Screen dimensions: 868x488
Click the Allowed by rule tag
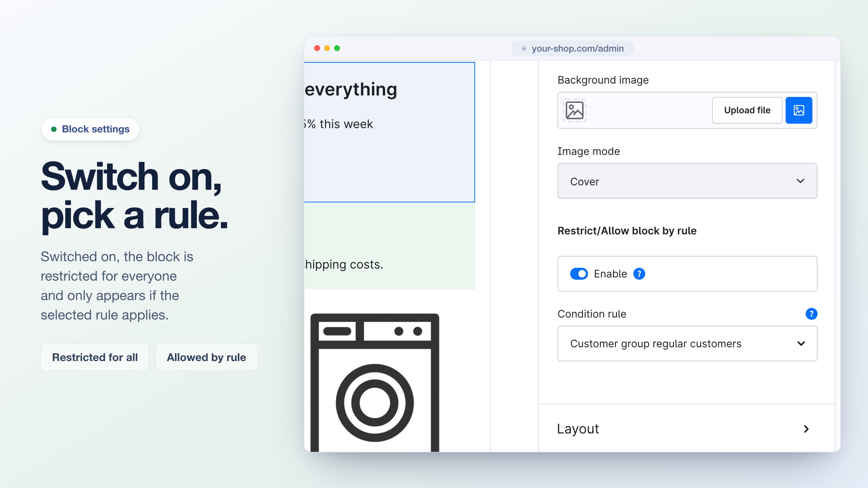coord(206,357)
